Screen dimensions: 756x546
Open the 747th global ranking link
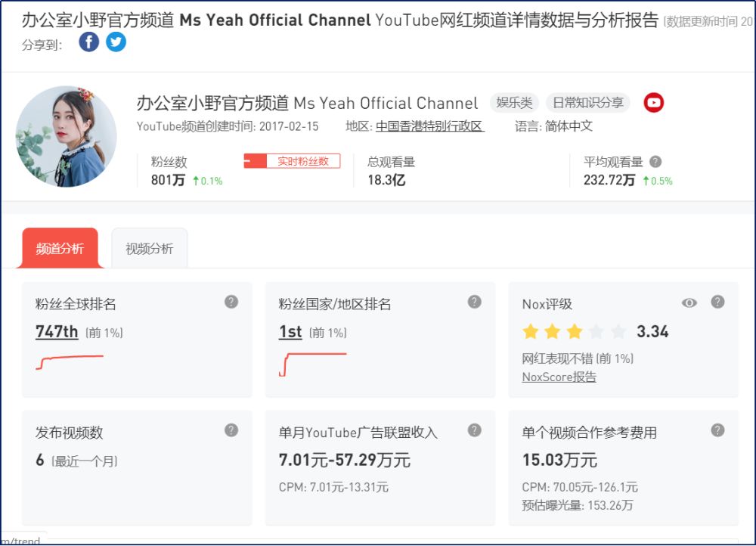(x=57, y=331)
